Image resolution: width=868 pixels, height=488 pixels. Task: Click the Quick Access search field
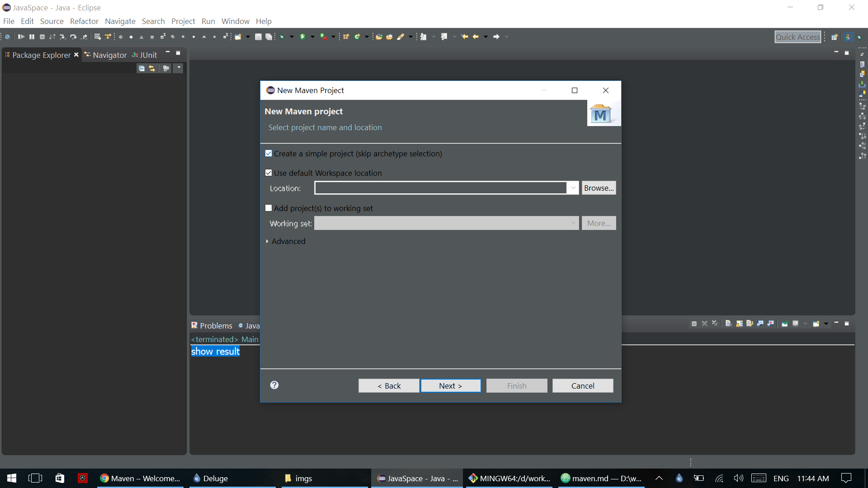798,37
